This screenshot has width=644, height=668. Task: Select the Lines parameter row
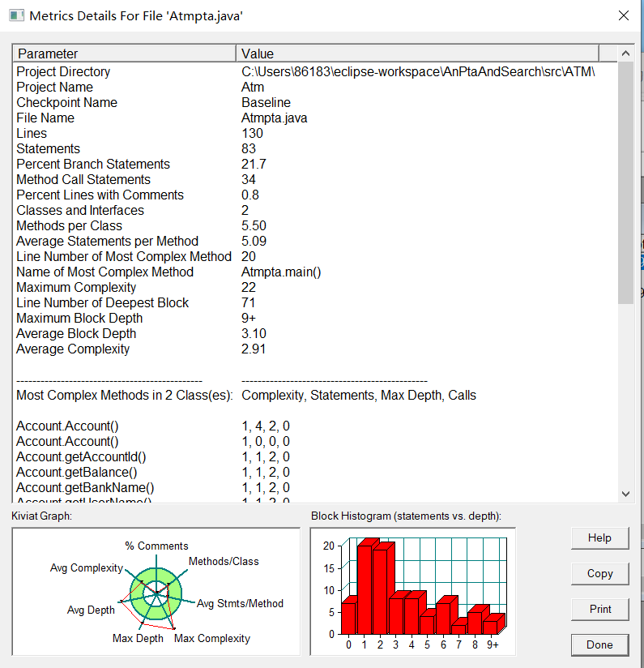coord(315,133)
